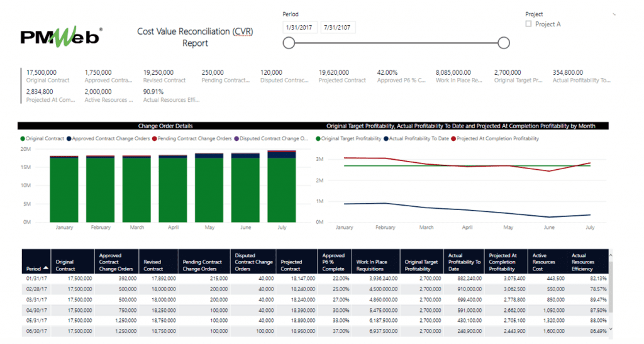Click Projected At Completion Profitability legend dot

(x=453, y=139)
